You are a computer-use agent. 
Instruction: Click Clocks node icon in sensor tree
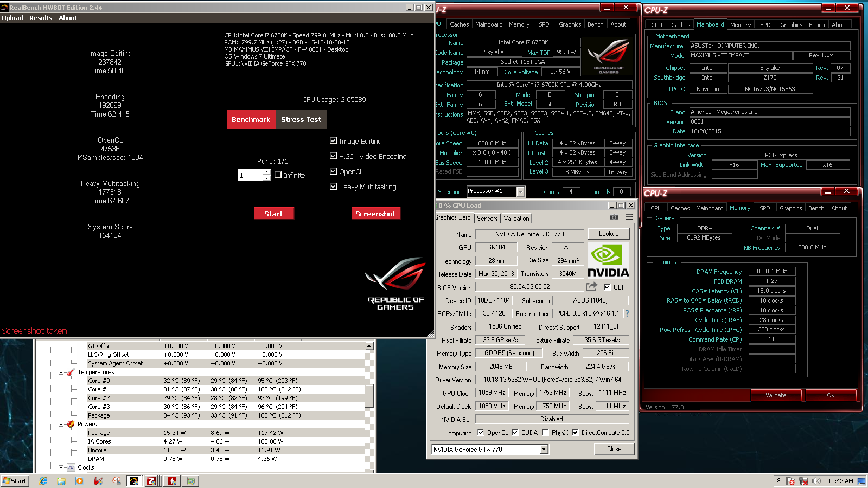(71, 467)
